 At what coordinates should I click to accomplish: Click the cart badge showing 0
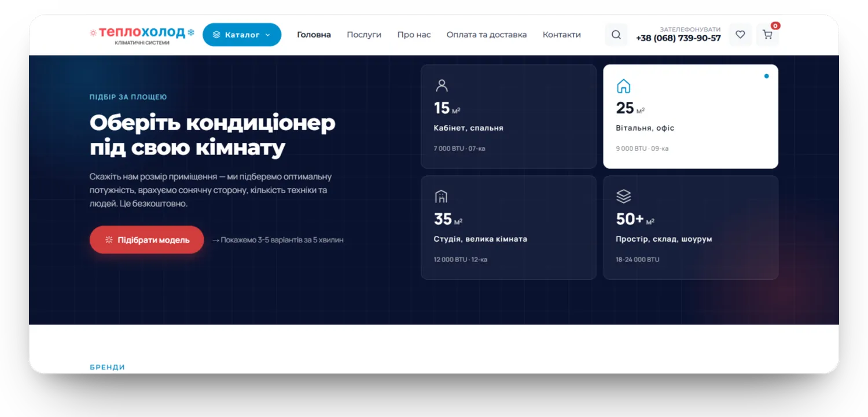tap(775, 25)
